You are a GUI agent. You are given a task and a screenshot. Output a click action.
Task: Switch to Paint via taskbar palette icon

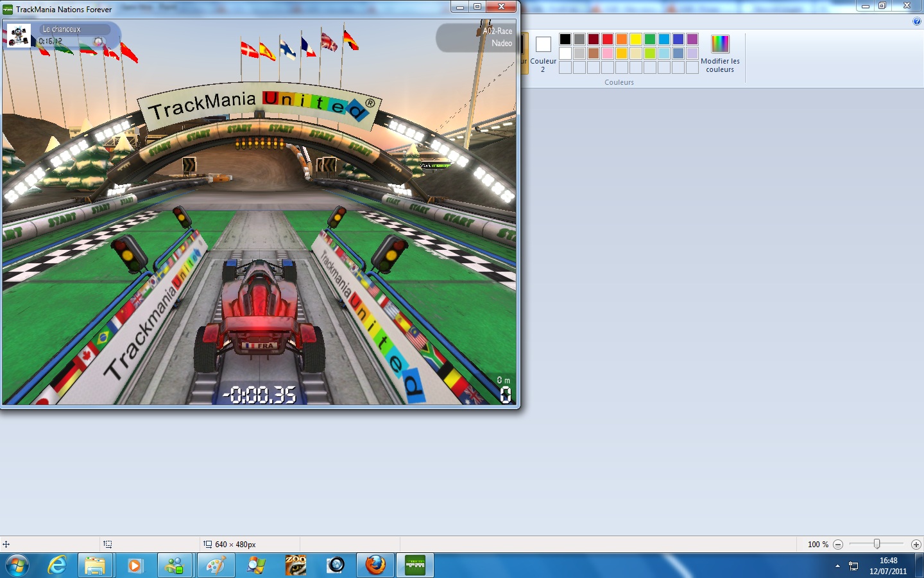click(x=216, y=565)
